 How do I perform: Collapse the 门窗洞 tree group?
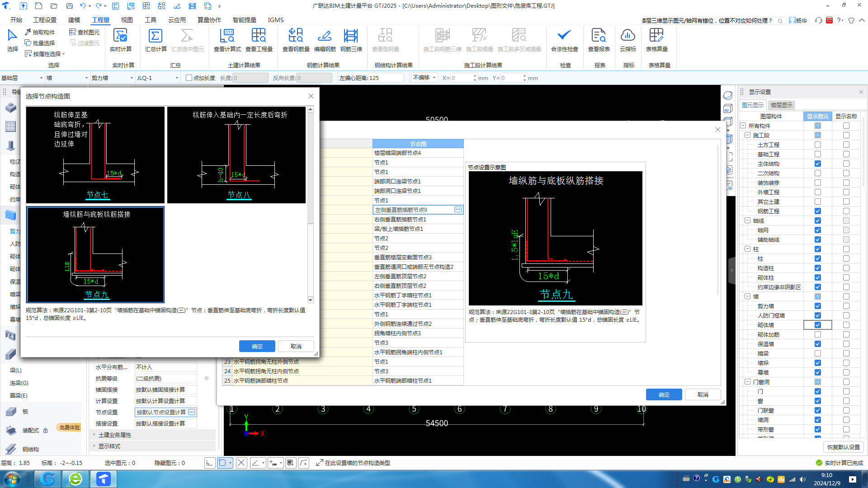click(x=747, y=382)
